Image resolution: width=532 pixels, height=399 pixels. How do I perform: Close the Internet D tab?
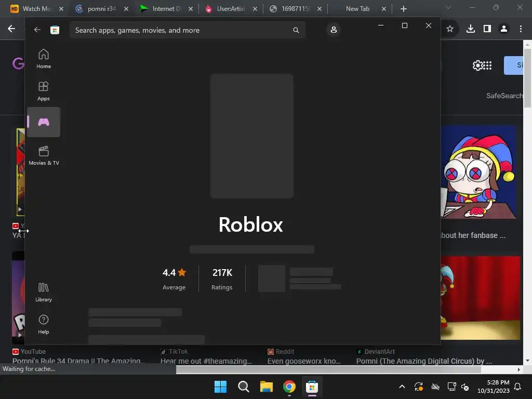click(191, 9)
